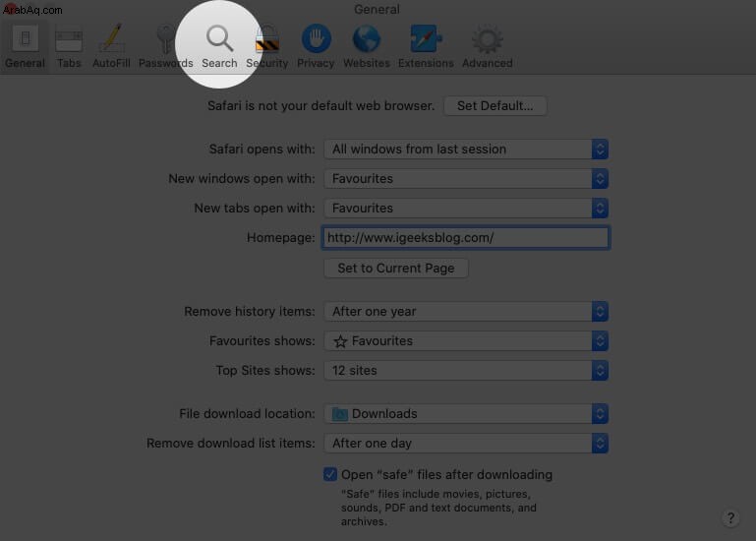The width and height of the screenshot is (756, 541).
Task: Open the Remove download list items dropdown
Action: (466, 443)
